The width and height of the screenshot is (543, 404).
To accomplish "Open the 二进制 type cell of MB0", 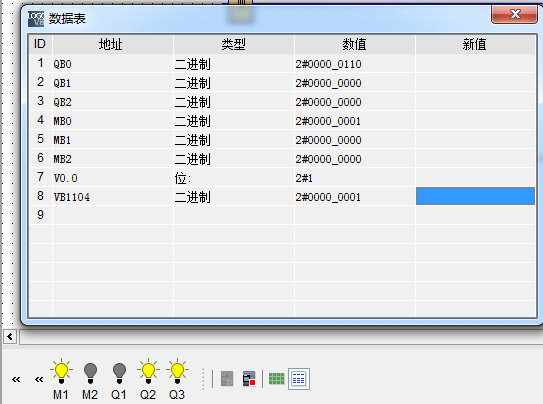I will [234, 121].
